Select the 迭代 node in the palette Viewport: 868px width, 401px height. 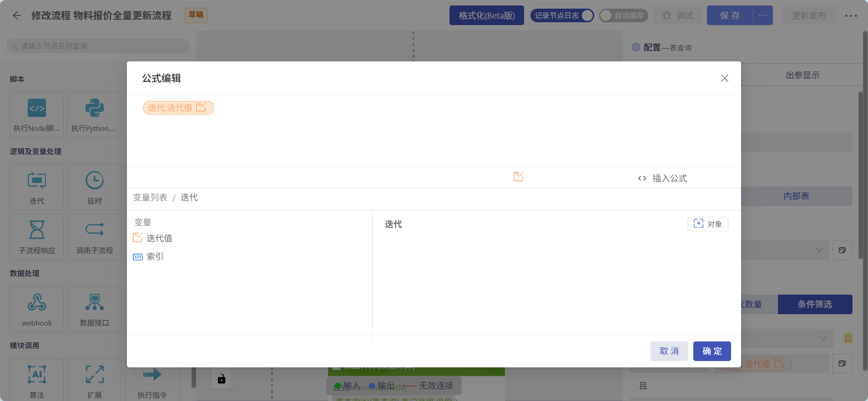37,187
